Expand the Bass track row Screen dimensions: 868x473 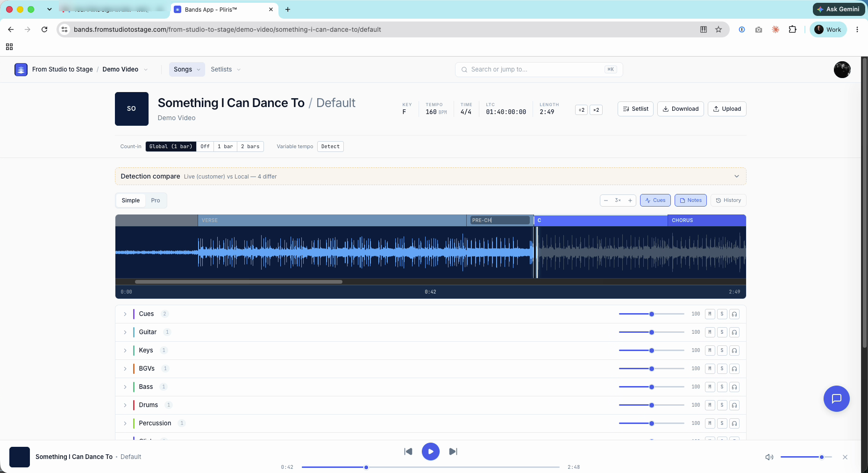coord(125,387)
